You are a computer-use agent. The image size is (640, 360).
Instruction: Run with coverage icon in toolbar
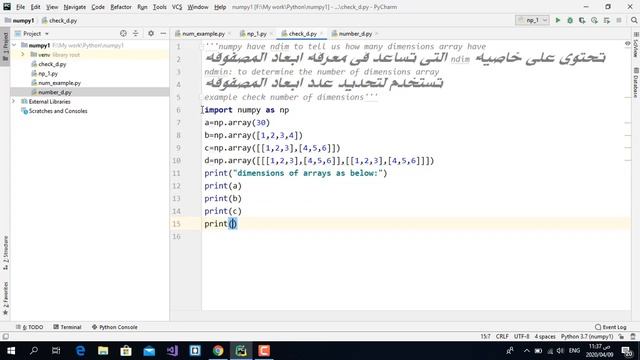tap(582, 20)
